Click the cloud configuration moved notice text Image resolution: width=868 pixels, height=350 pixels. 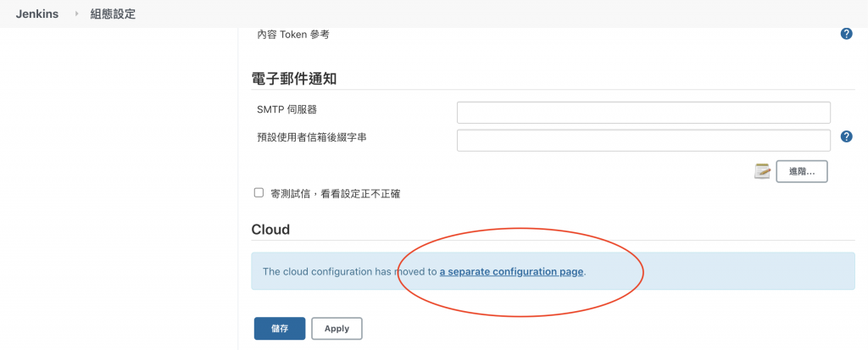tap(349, 272)
